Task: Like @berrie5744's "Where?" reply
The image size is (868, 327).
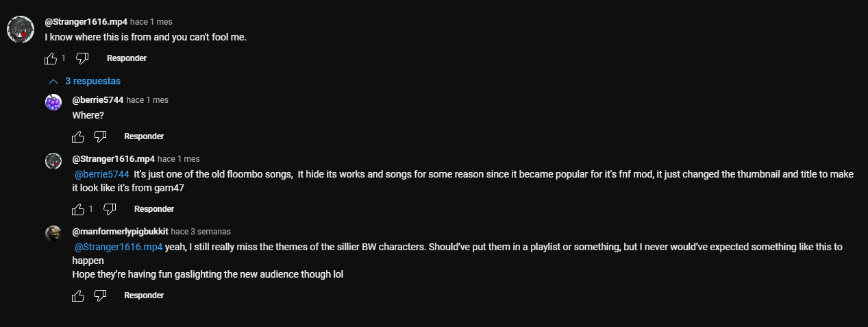Action: [x=78, y=136]
